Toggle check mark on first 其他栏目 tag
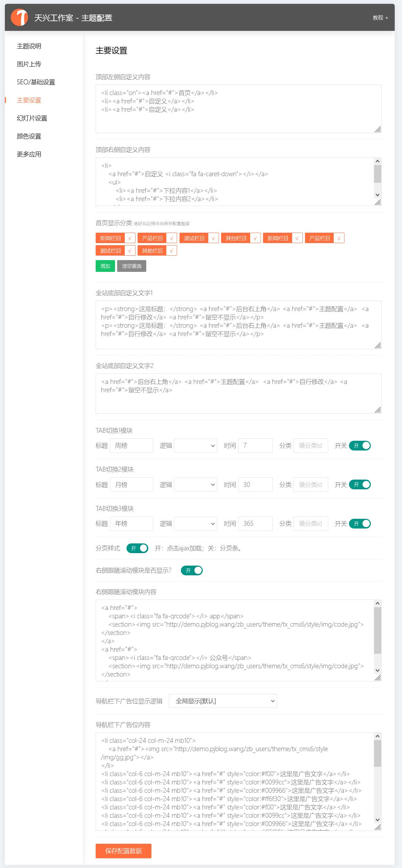402x868 pixels. point(255,238)
